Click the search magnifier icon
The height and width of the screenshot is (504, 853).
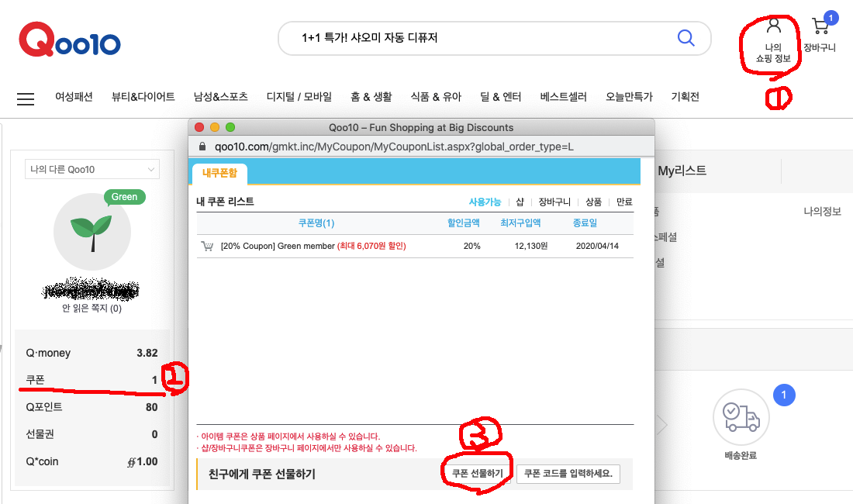pyautogui.click(x=686, y=38)
